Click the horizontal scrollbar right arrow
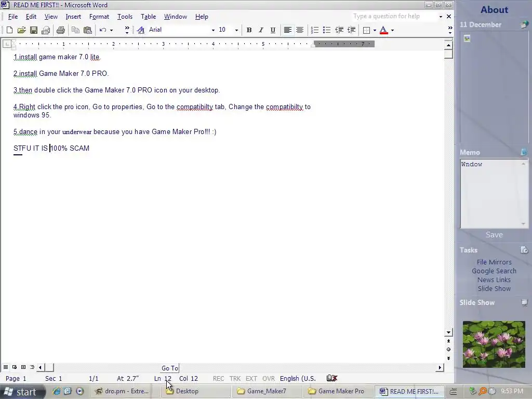The image size is (532, 399). 440,367
